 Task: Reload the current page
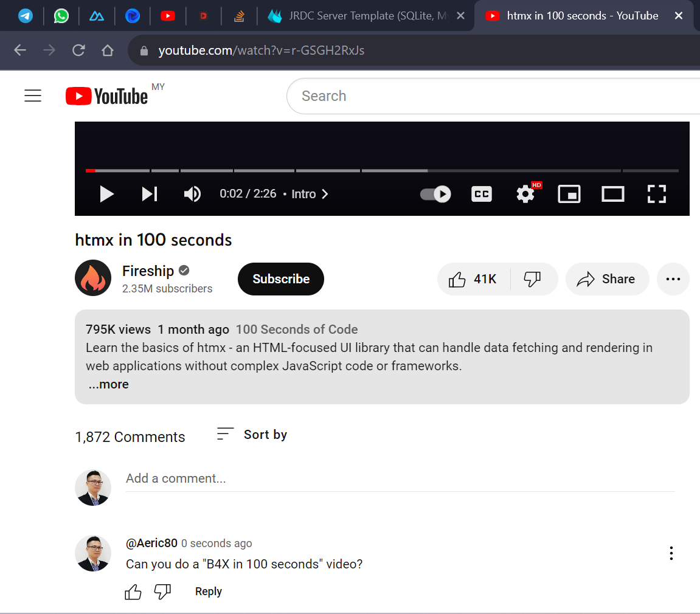pos(78,50)
